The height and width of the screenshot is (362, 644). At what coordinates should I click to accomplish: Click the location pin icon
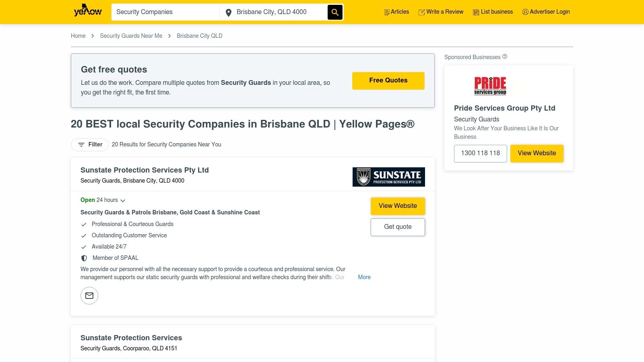pos(229,12)
